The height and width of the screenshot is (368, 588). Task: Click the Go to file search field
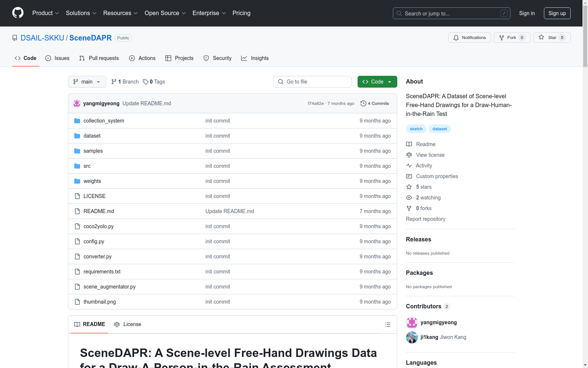pos(312,82)
